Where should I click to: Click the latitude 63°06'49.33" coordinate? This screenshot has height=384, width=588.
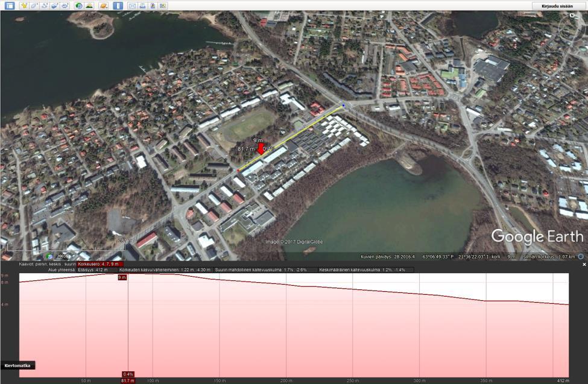438,257
